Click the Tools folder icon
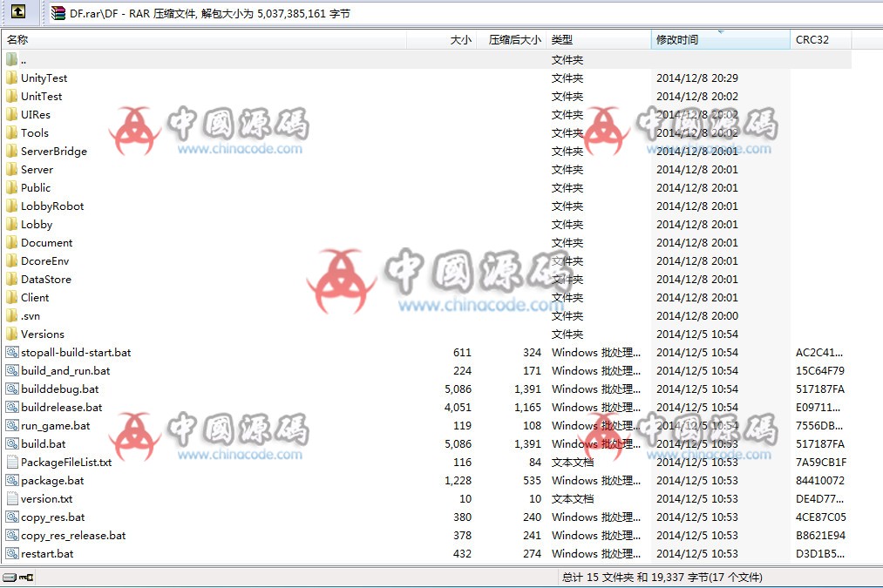883x588 pixels. (x=12, y=132)
